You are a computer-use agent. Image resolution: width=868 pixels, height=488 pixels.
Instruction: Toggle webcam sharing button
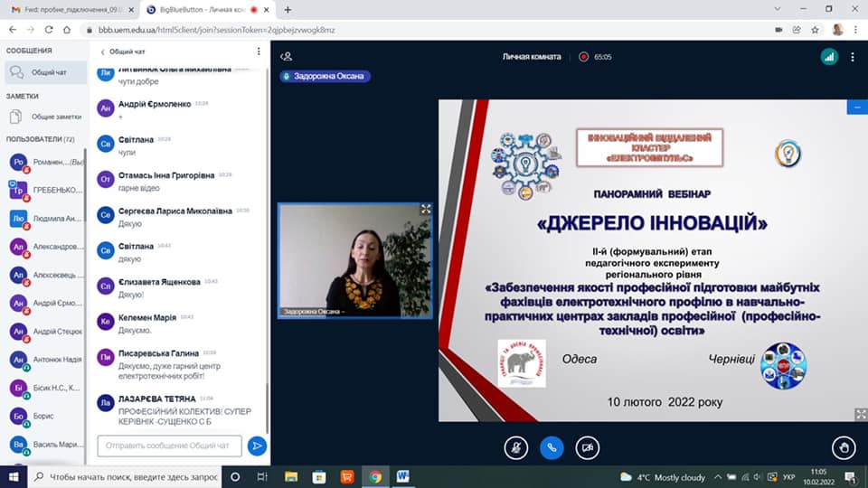pyautogui.click(x=587, y=446)
